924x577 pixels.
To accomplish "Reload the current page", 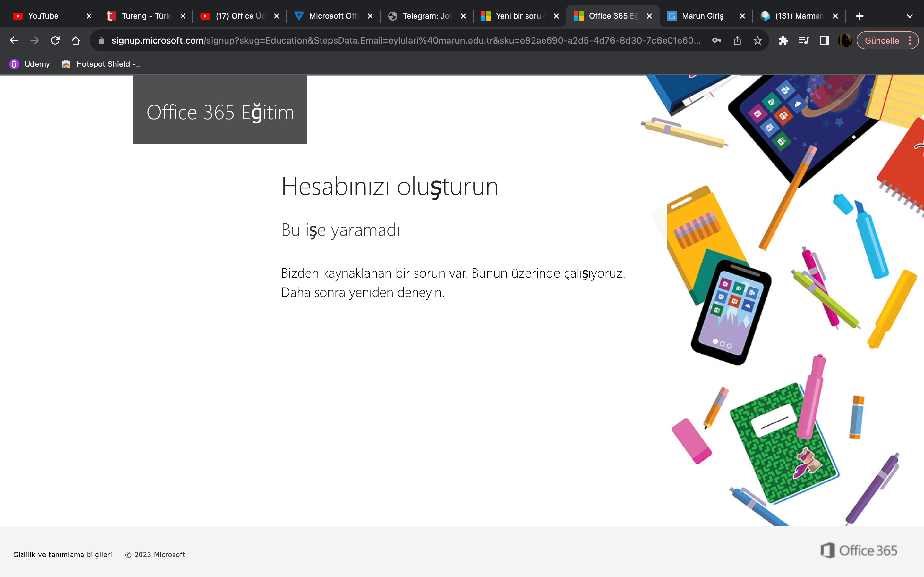I will (56, 40).
